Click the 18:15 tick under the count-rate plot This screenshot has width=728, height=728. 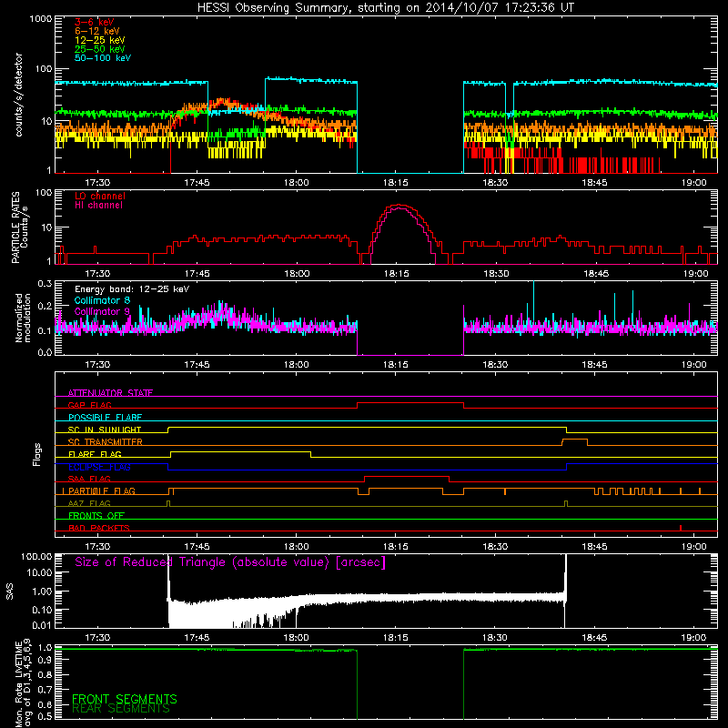click(x=396, y=183)
